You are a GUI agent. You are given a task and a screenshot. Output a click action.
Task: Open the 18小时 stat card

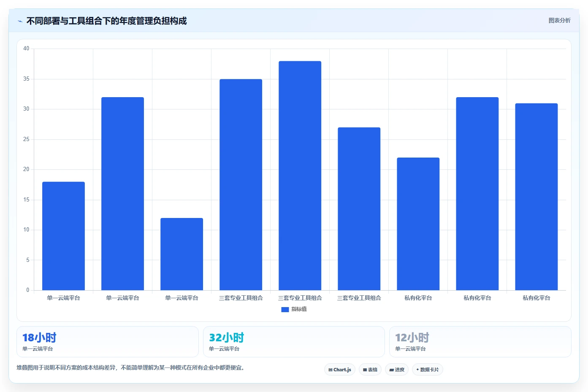pos(108,342)
